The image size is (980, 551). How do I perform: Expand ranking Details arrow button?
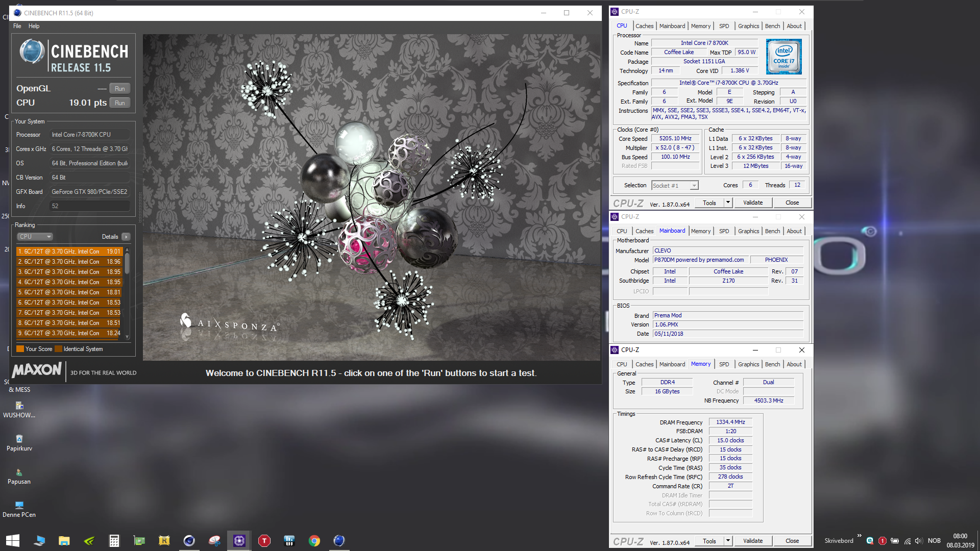pos(126,237)
